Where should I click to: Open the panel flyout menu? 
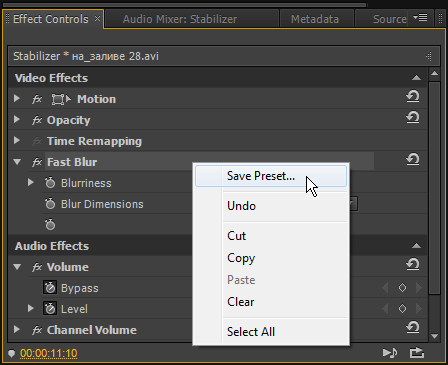(420, 17)
